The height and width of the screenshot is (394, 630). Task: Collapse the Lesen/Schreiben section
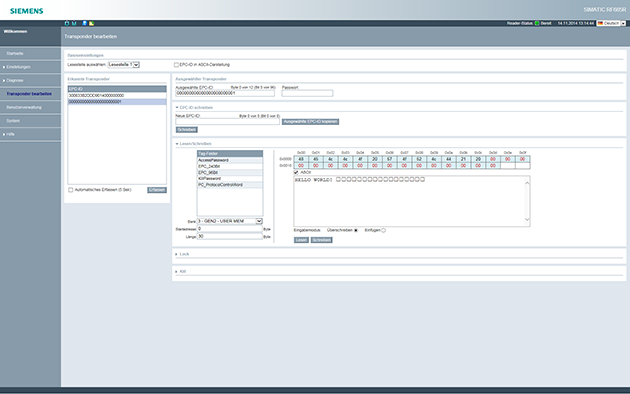point(177,144)
